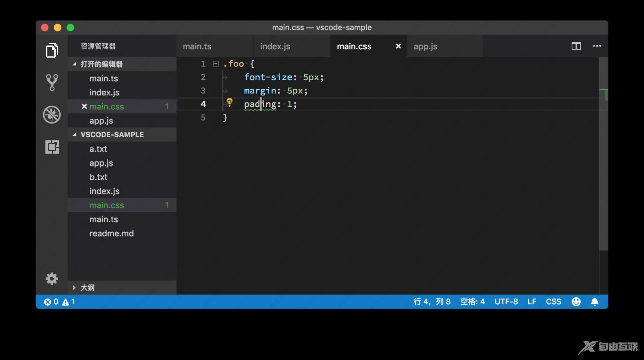
Task: Change language mode via CSS
Action: (553, 302)
